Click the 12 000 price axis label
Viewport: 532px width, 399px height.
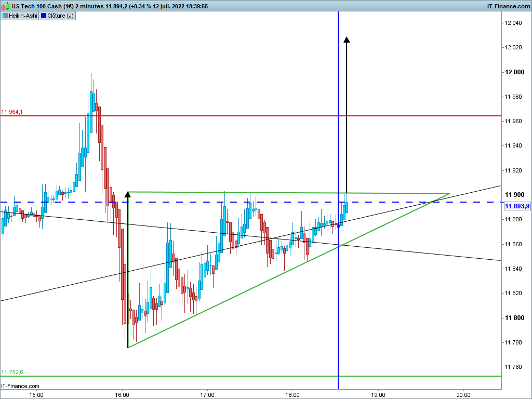[x=514, y=72]
